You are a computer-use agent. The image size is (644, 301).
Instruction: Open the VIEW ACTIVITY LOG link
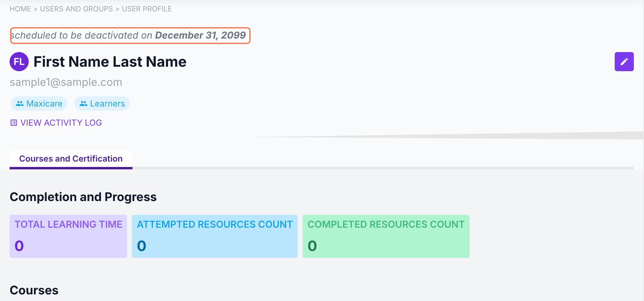[x=61, y=123]
